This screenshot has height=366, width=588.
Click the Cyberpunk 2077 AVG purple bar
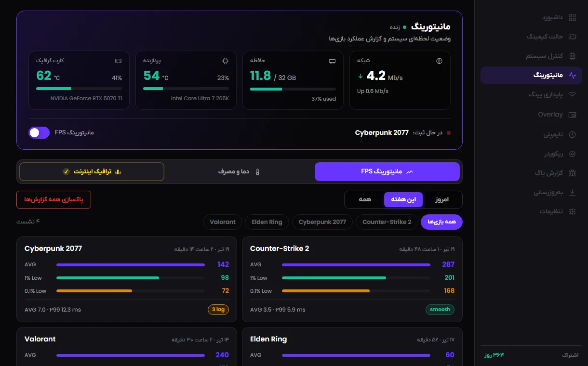point(131,264)
